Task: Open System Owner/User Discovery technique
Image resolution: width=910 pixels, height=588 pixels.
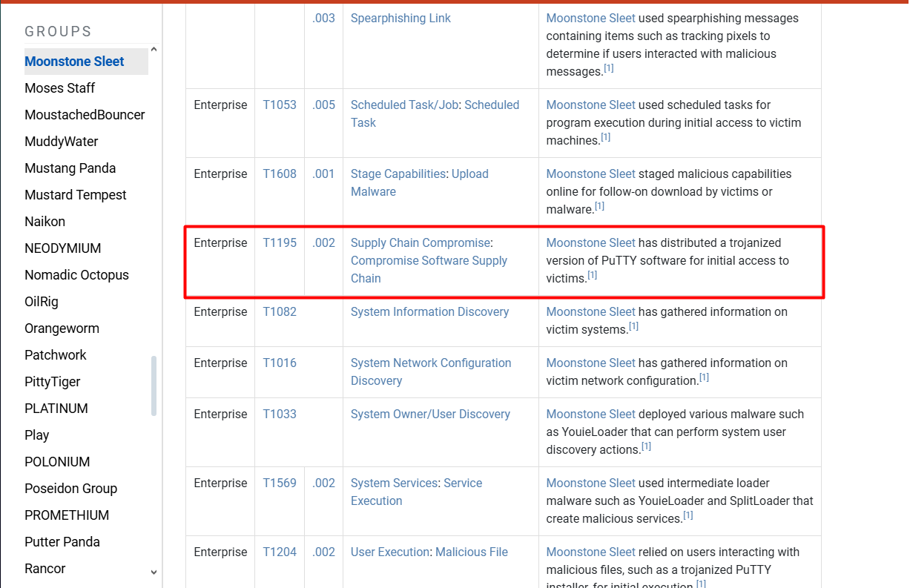Action: [x=430, y=414]
